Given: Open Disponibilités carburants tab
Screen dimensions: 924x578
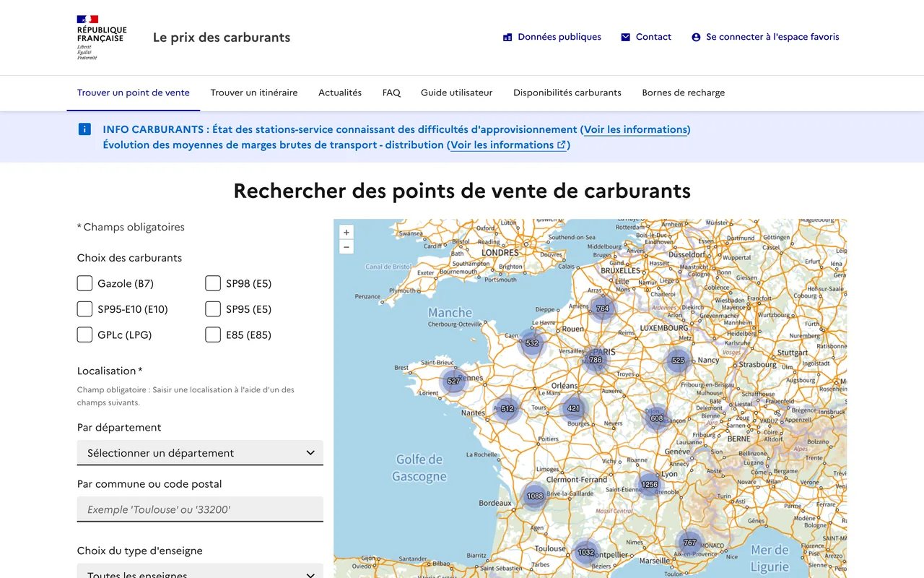Looking at the screenshot, I should 567,92.
